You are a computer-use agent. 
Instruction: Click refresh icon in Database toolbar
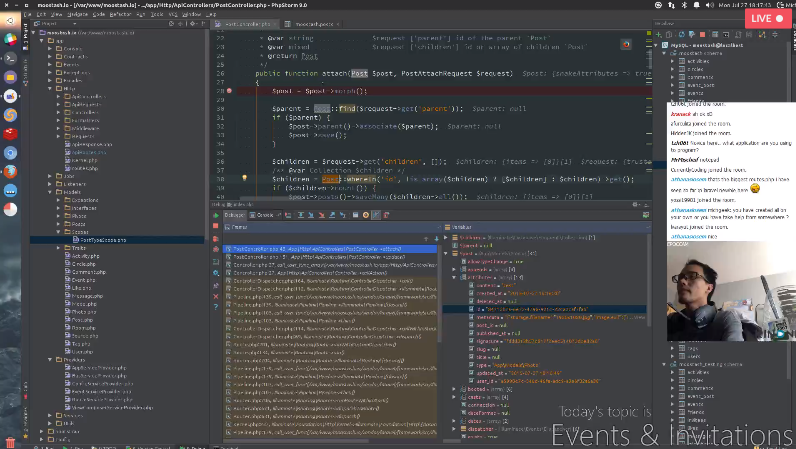pyautogui.click(x=681, y=35)
